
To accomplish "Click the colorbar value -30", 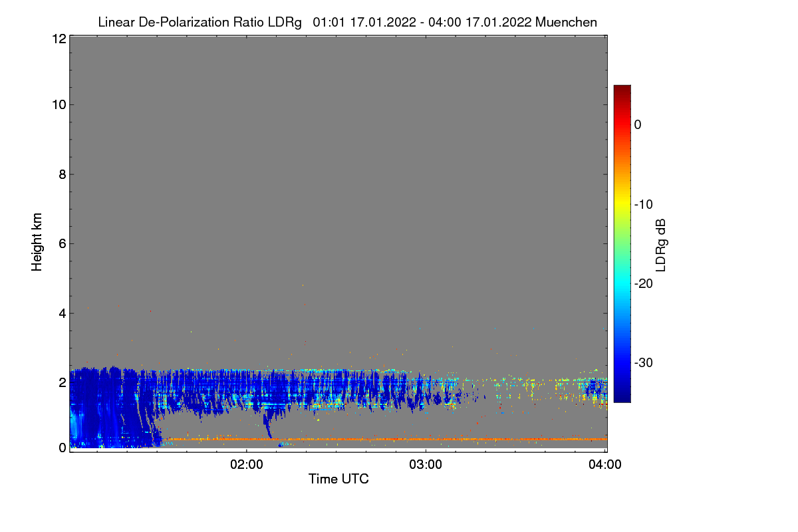I will click(x=643, y=363).
